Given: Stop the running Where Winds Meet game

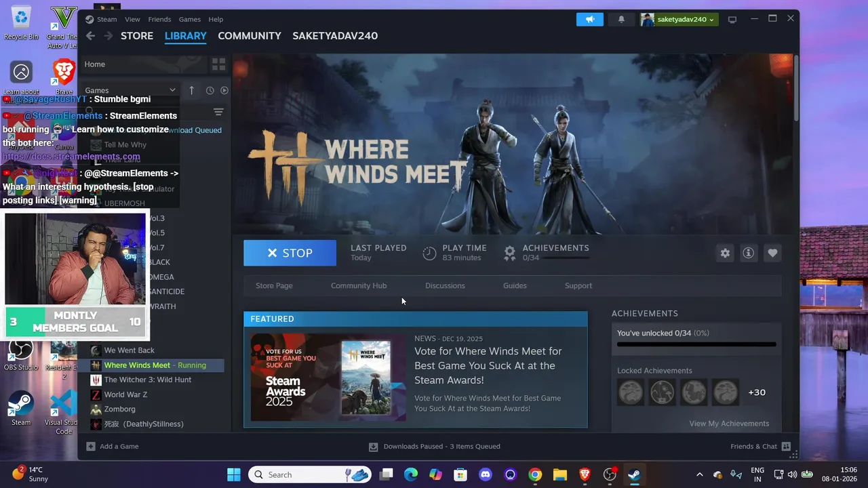Looking at the screenshot, I should (x=290, y=253).
